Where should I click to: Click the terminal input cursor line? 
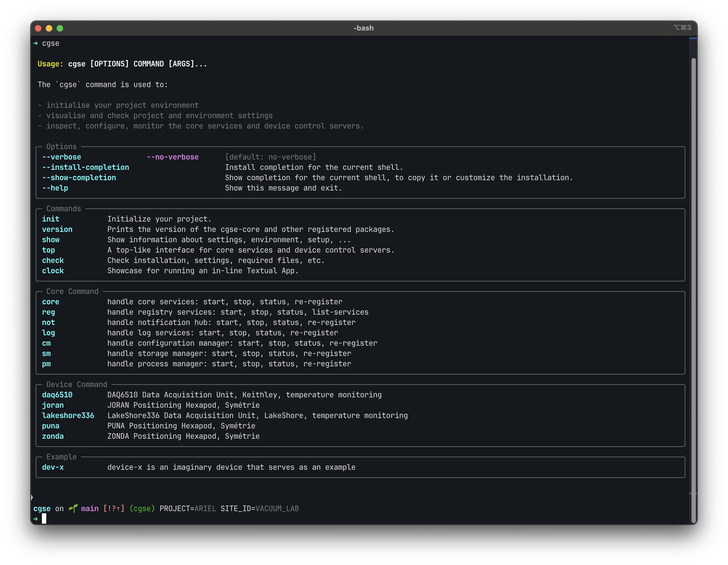[44, 519]
